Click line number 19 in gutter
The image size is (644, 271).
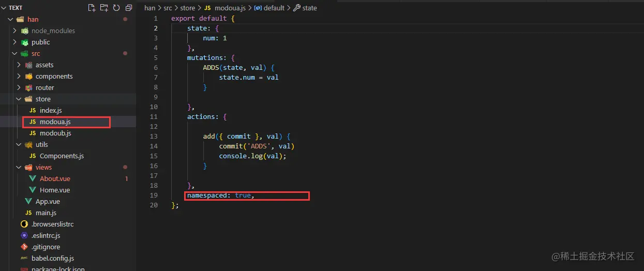(154, 195)
